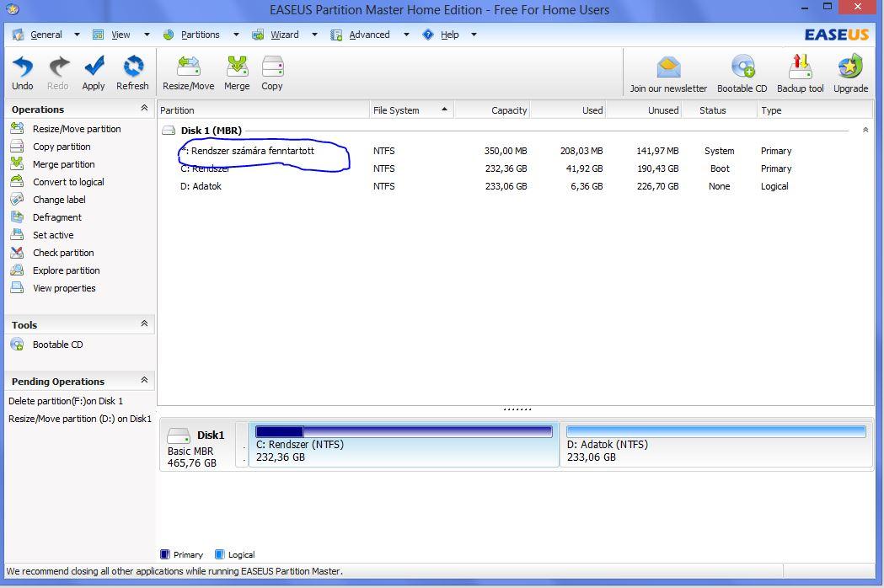The image size is (884, 588).
Task: Collapse the Tools panel section
Action: click(144, 323)
